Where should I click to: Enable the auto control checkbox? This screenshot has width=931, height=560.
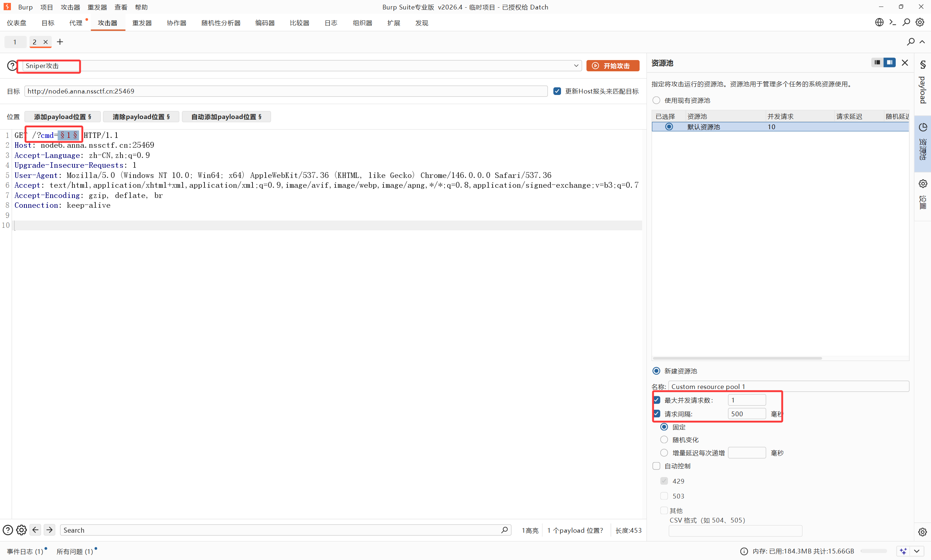[656, 466]
